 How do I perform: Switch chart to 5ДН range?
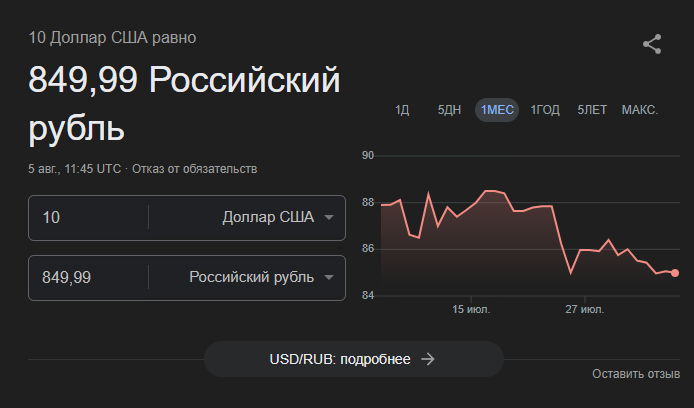pyautogui.click(x=449, y=110)
